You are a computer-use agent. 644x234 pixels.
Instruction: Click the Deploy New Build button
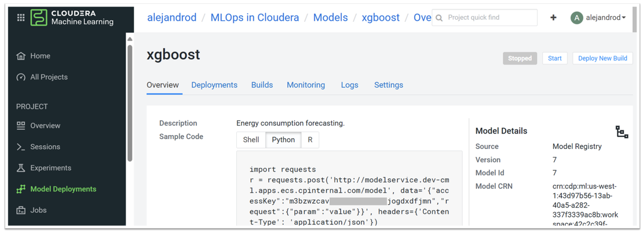coord(602,58)
